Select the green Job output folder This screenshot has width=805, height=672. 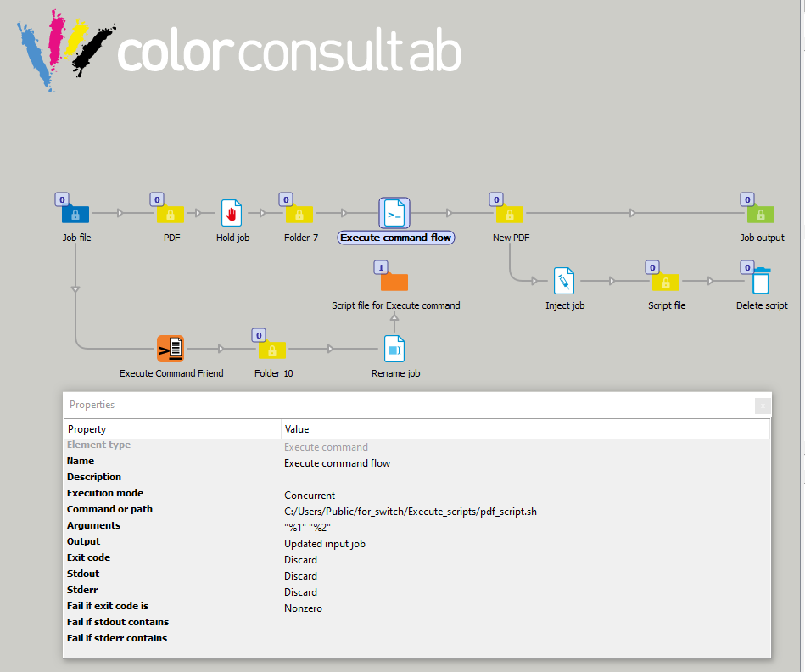coord(760,214)
